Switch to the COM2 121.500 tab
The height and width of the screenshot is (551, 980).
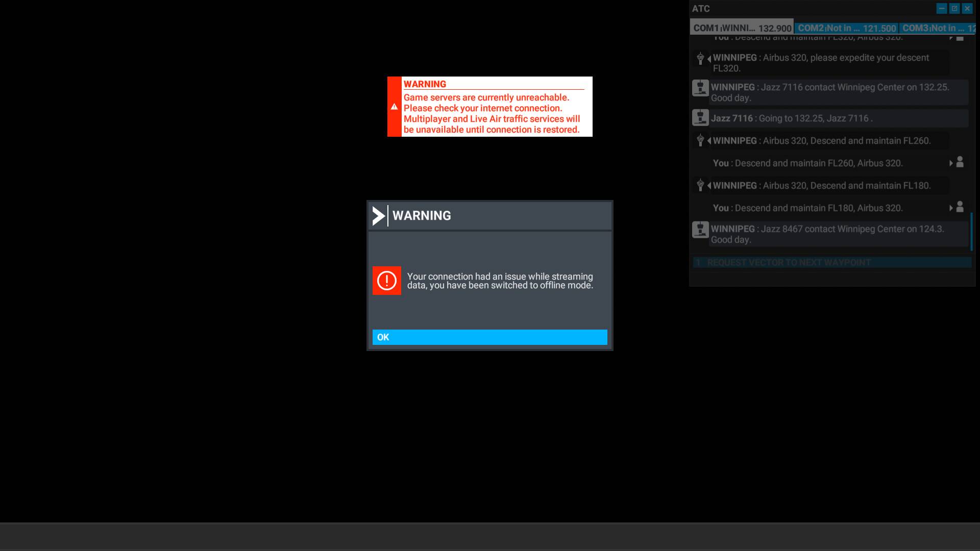coord(846,28)
